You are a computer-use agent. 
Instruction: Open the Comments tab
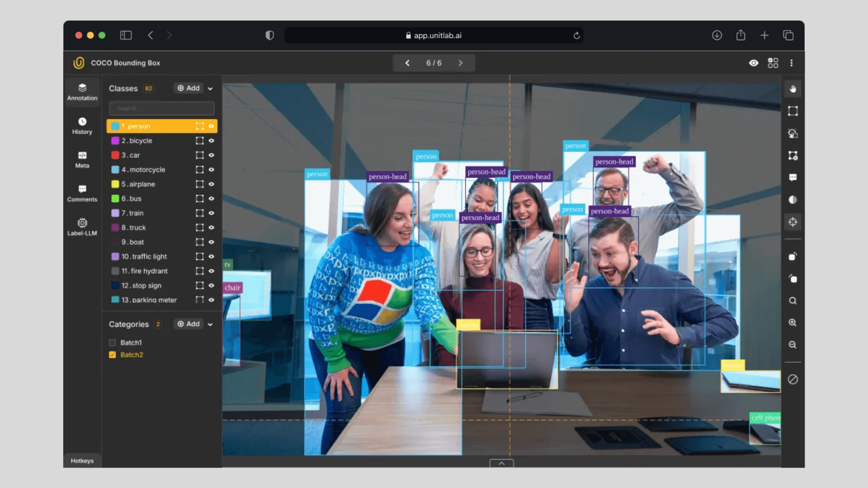tap(82, 193)
